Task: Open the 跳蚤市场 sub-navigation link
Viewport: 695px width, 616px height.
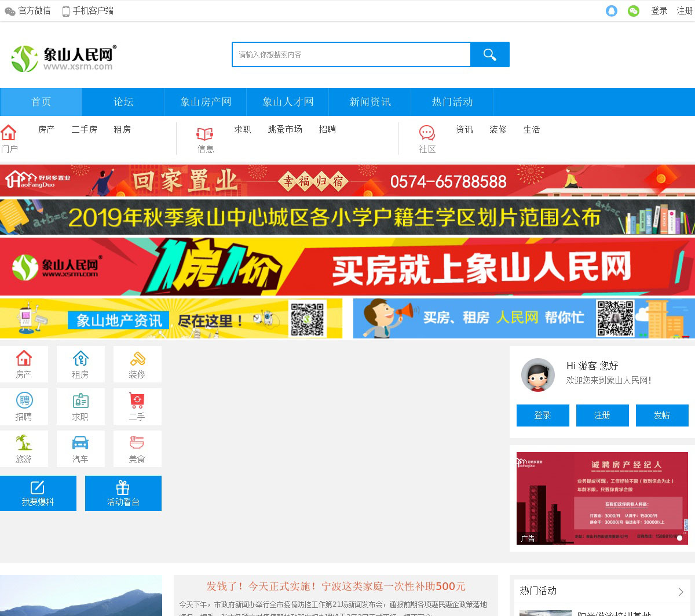Action: tap(285, 130)
